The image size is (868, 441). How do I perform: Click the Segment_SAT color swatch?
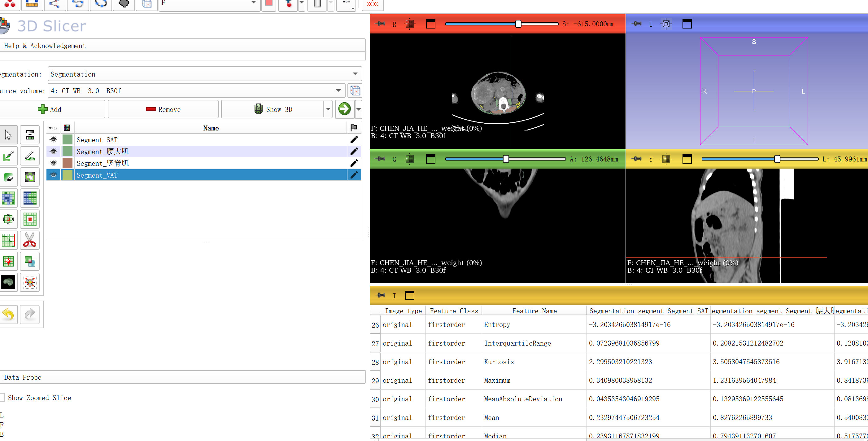68,139
